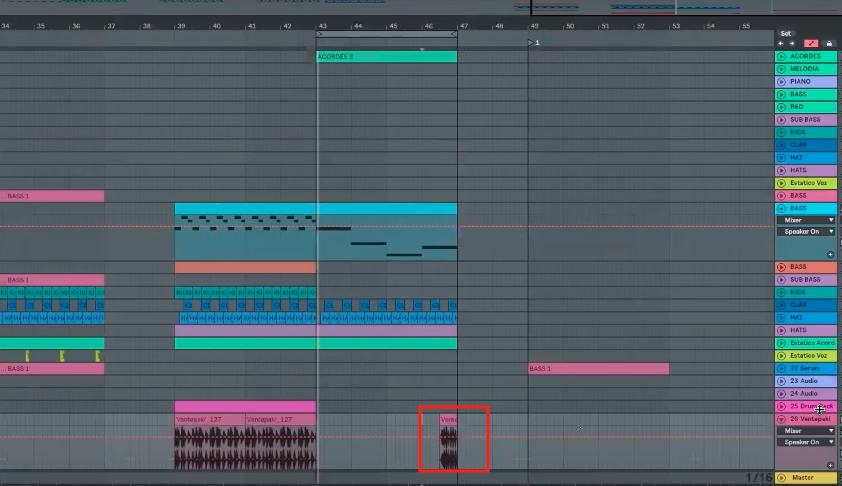
Task: Jump to previous locator arrow
Action: [781, 43]
